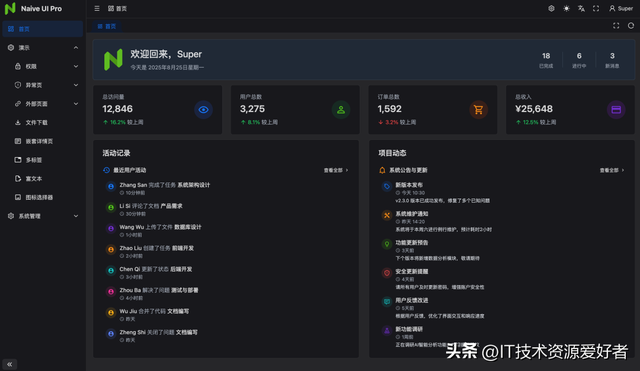Open the language translation switcher icon

pos(581,9)
